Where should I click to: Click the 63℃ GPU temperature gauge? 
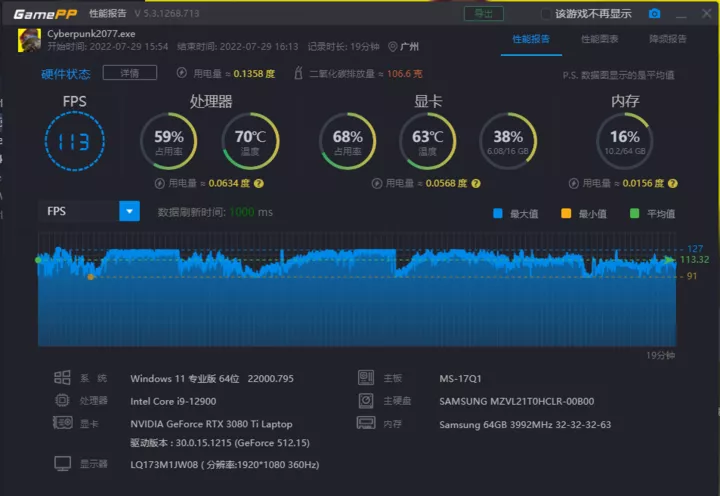coord(428,141)
